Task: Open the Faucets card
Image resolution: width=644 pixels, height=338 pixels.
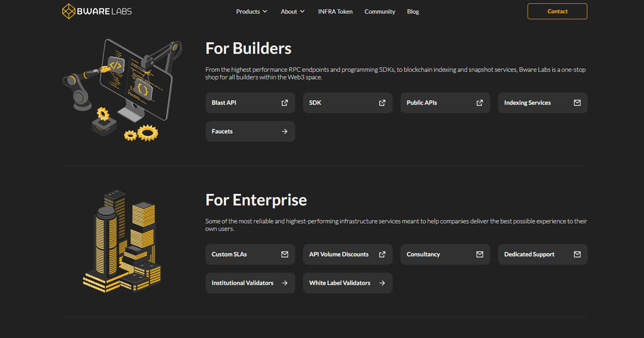Action: click(x=250, y=131)
